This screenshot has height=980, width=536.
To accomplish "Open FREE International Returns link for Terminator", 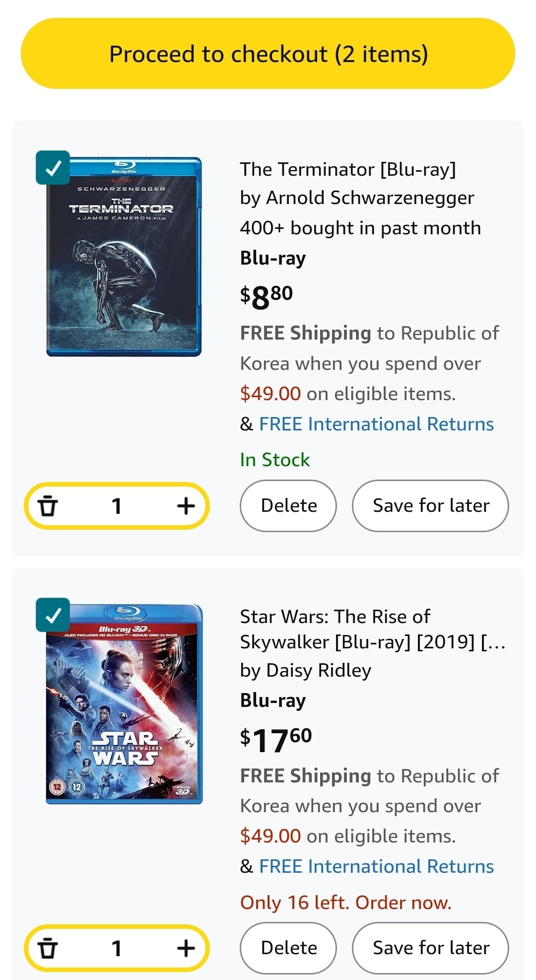I will [x=376, y=424].
